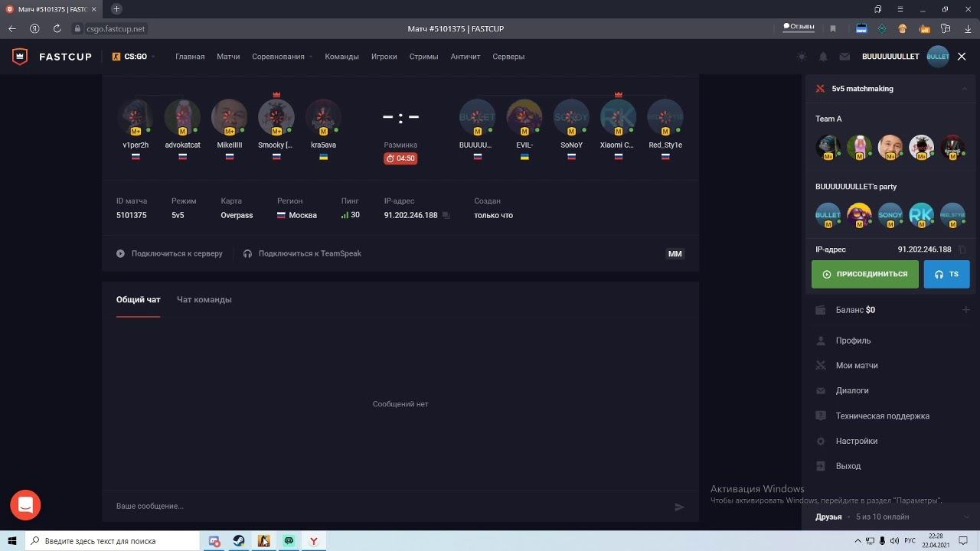Click the BUUUUUUULLET username in header
Image resolution: width=980 pixels, height=551 pixels.
click(x=890, y=57)
